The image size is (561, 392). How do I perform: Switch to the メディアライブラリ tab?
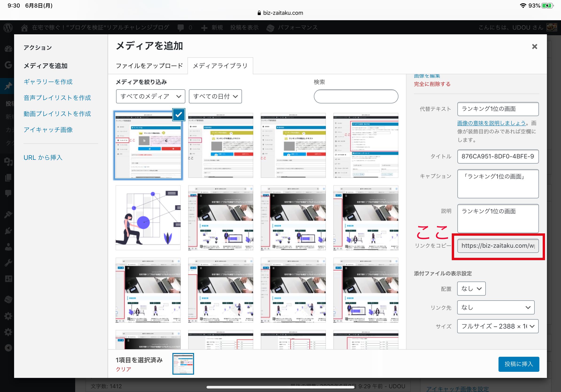coord(220,66)
